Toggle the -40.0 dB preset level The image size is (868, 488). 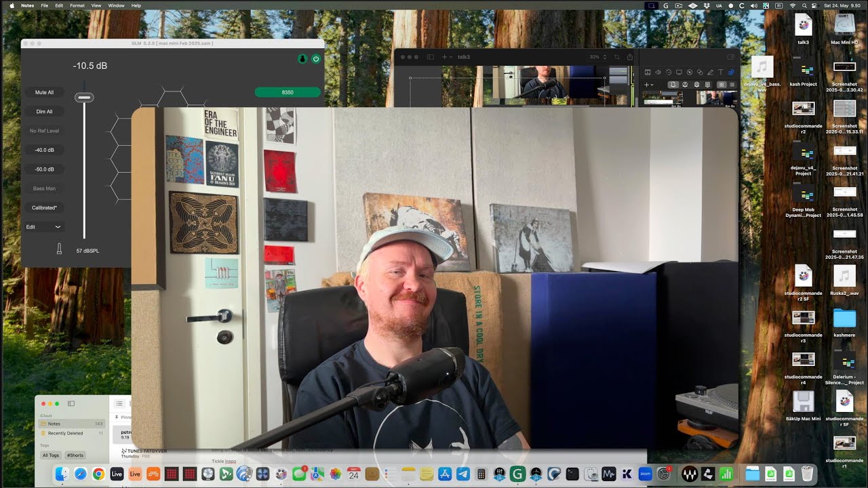44,150
